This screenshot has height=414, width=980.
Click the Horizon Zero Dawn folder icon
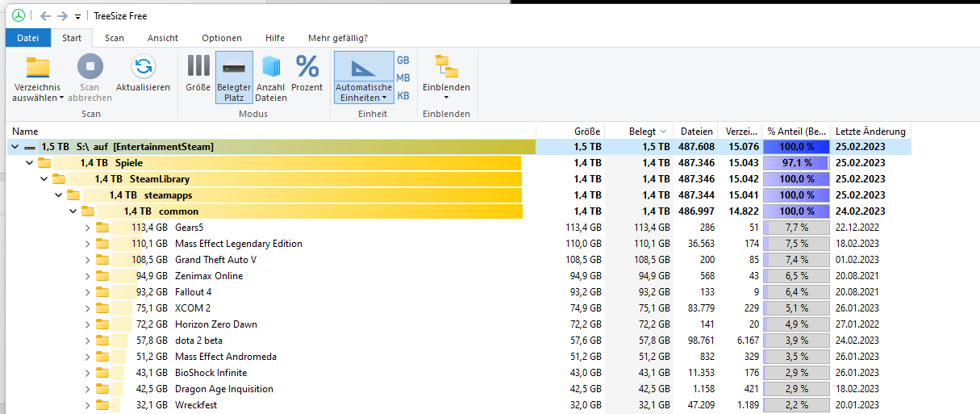(102, 324)
